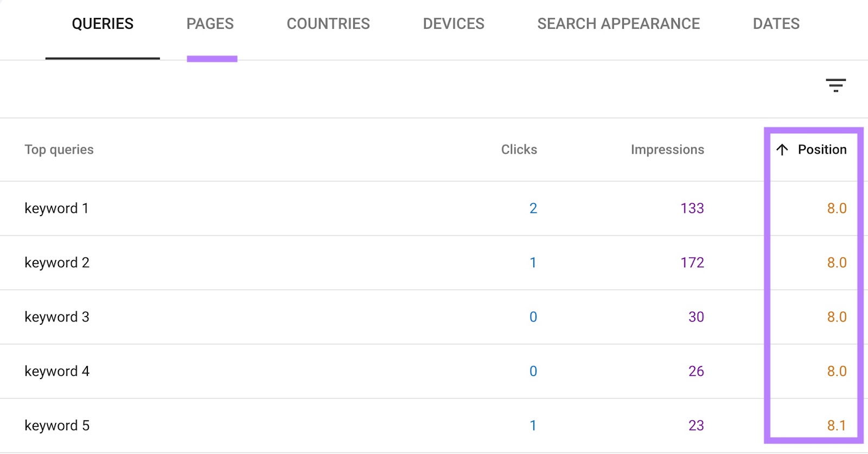The height and width of the screenshot is (454, 868).
Task: Sort by the Top queries header
Action: (59, 150)
